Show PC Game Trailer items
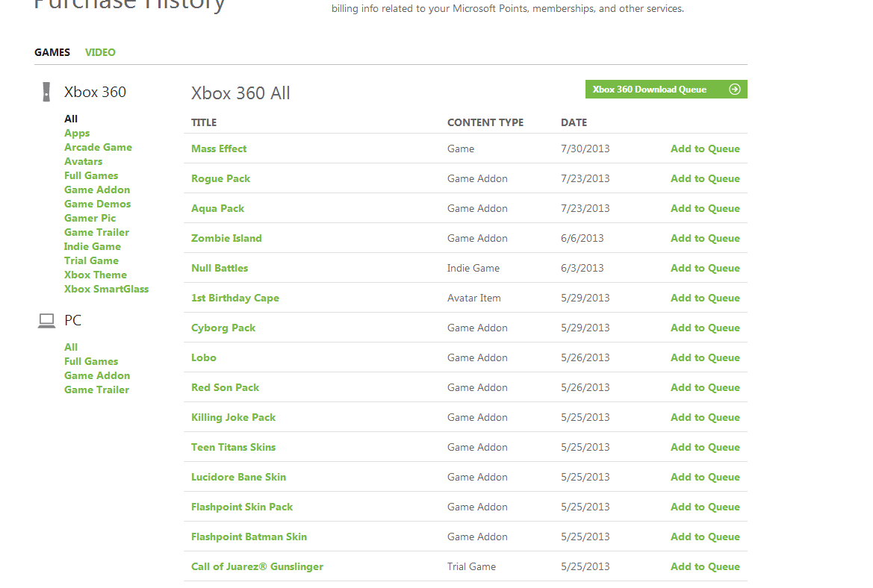Screen dimensions: 873x588 pyautogui.click(x=97, y=390)
